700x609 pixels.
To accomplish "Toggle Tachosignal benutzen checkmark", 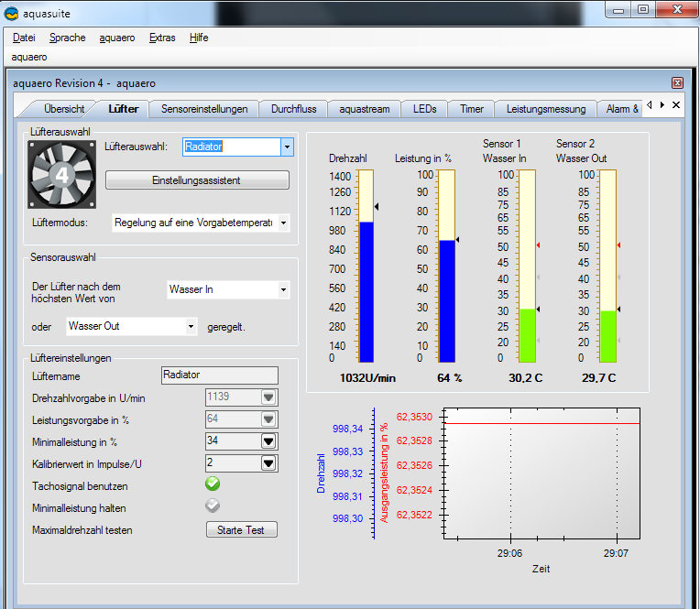I will pyautogui.click(x=213, y=484).
